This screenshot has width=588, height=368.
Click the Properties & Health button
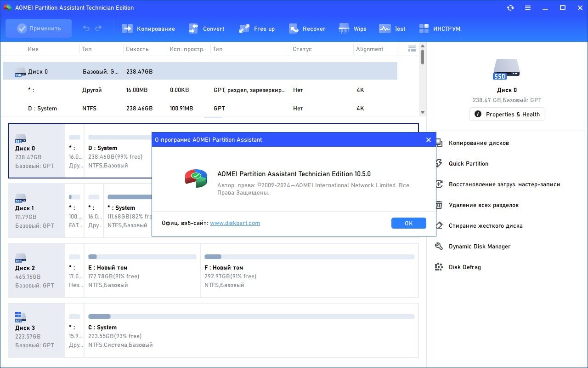507,114
